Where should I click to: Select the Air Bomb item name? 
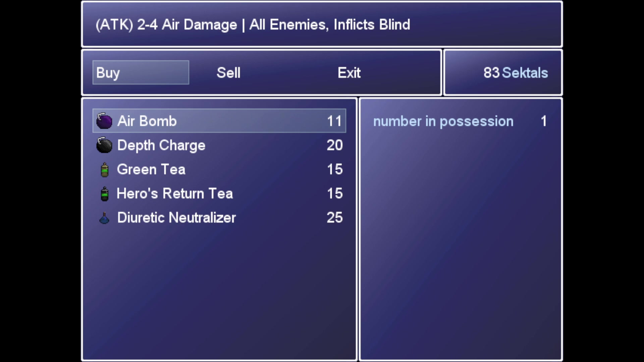pos(147,121)
